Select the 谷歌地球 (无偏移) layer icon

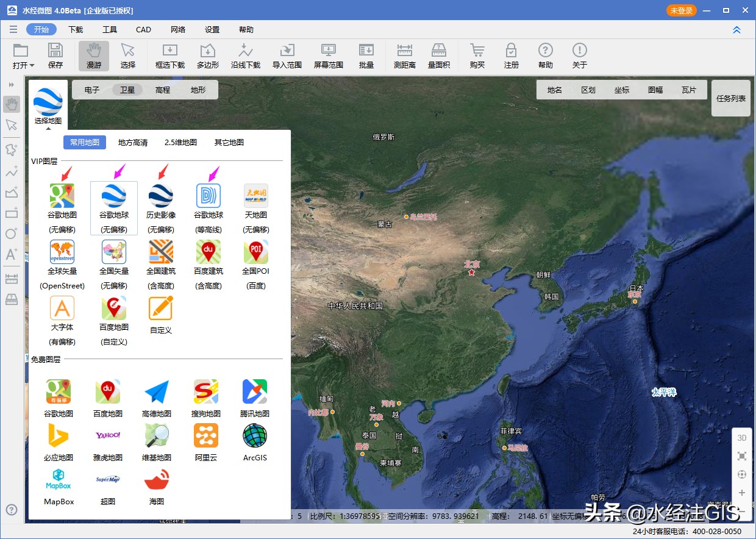tap(114, 196)
